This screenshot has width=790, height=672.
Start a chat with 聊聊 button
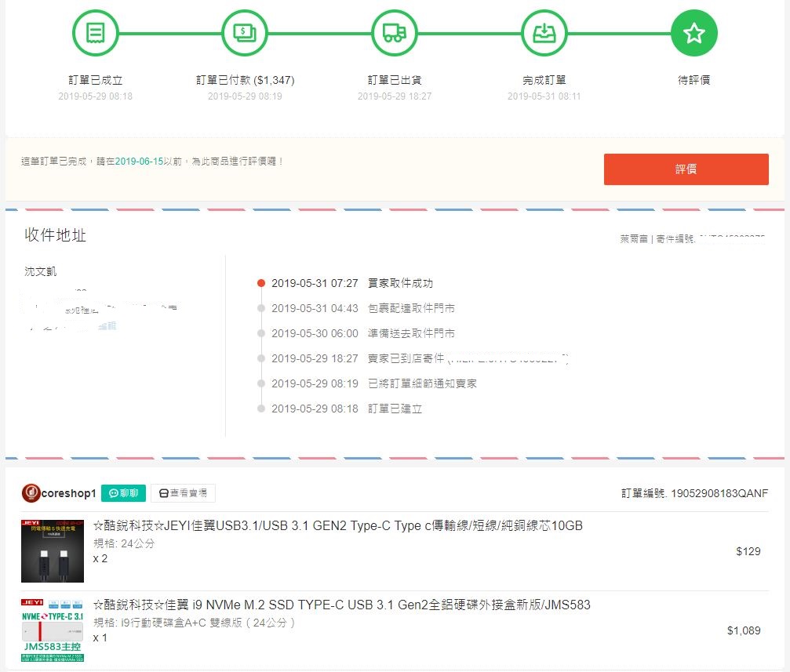tap(123, 493)
